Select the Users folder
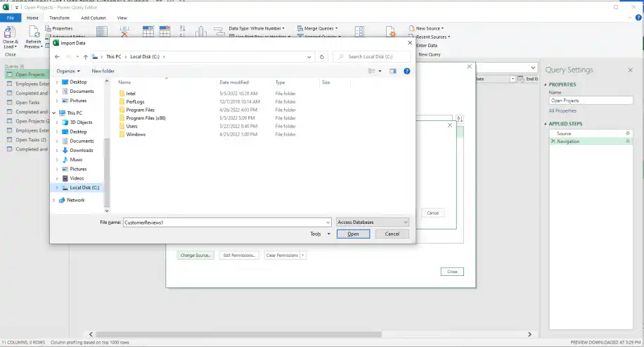 (132, 126)
